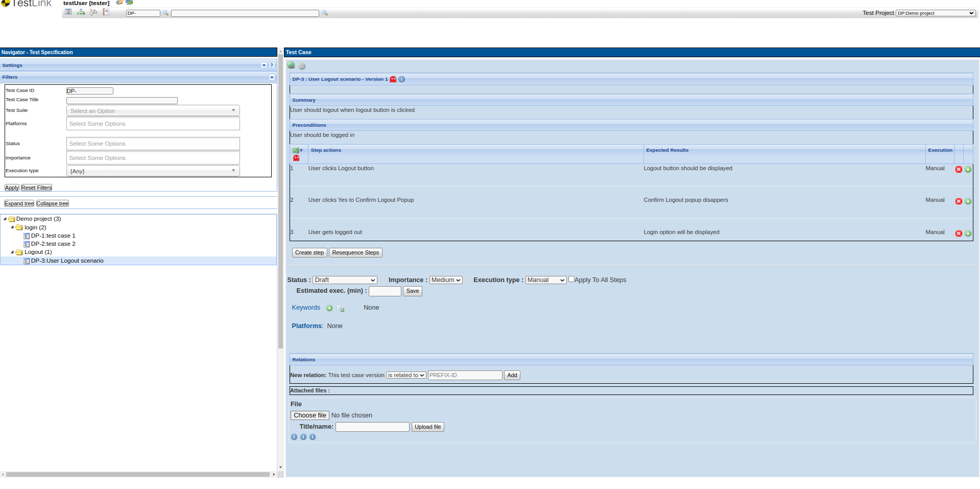The width and height of the screenshot is (980, 489).
Task: Click the Test Case Title filter field
Action: point(122,101)
